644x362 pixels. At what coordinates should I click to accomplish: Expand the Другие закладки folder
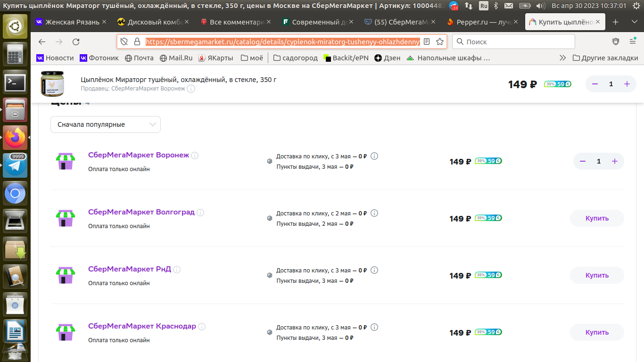pos(605,58)
